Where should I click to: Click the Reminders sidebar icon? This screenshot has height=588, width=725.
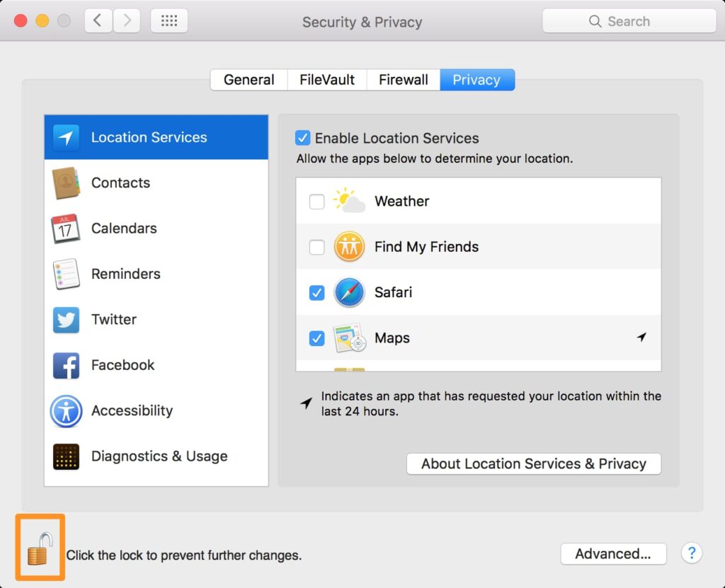66,274
